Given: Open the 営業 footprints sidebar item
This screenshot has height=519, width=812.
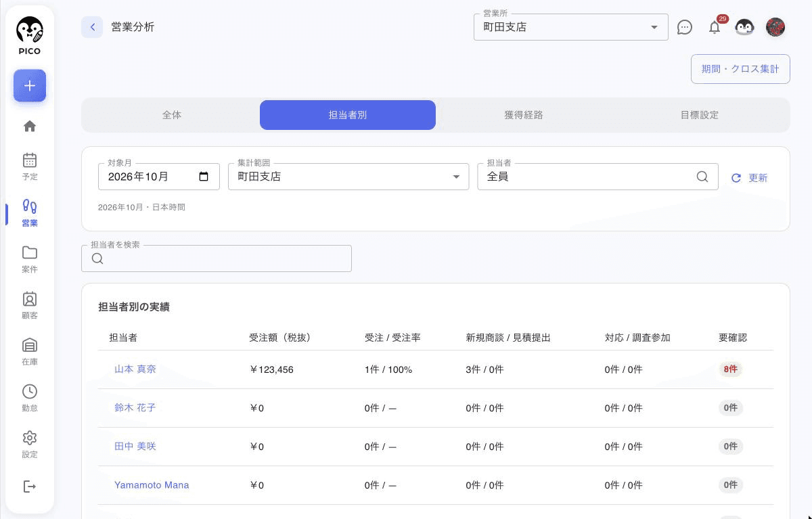Looking at the screenshot, I should tap(30, 213).
